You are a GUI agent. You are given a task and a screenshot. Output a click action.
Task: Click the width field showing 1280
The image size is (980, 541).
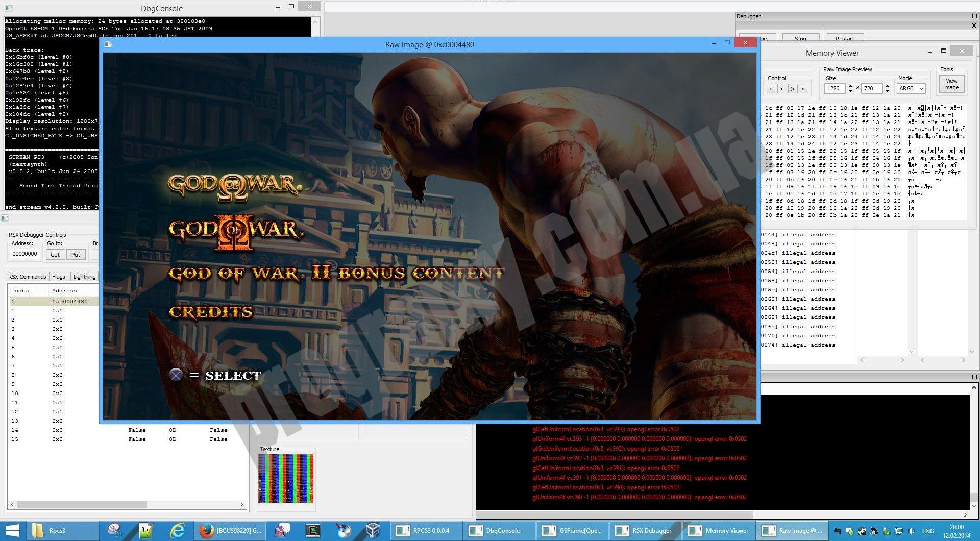pyautogui.click(x=835, y=88)
